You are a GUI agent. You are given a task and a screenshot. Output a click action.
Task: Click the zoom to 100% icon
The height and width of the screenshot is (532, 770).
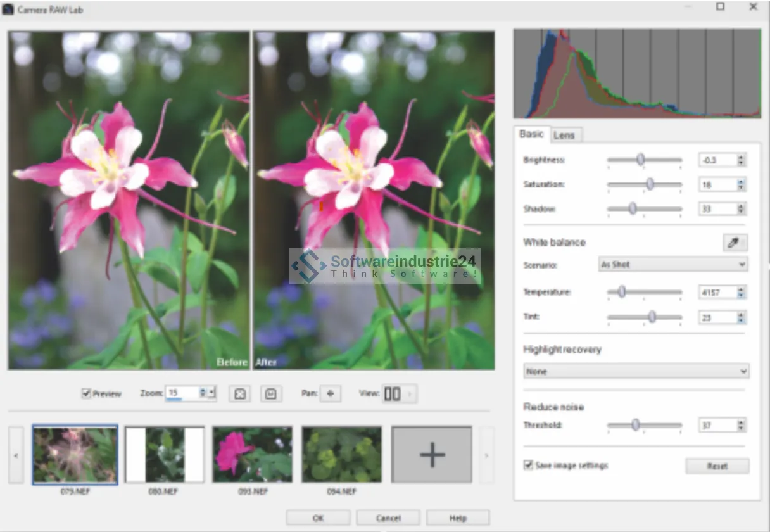coord(271,394)
